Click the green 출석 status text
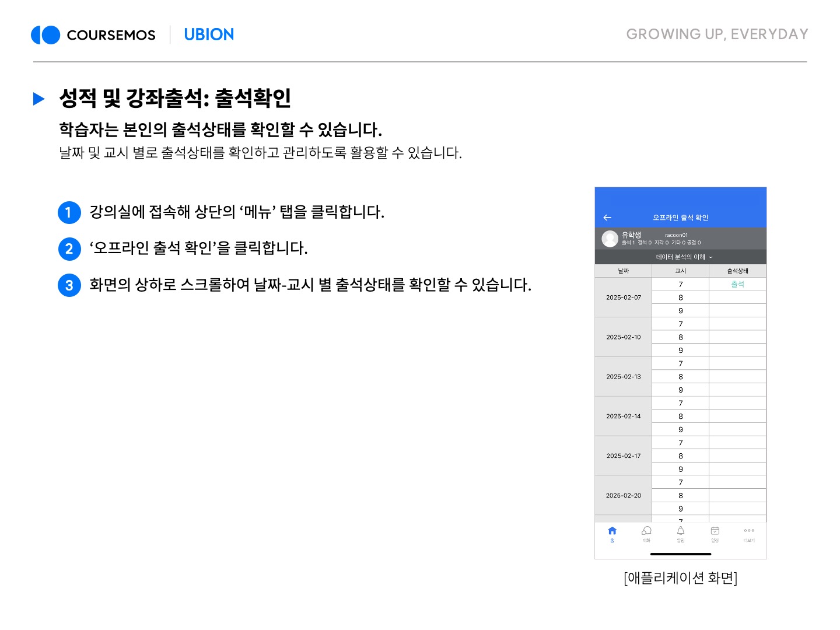 pyautogui.click(x=737, y=285)
